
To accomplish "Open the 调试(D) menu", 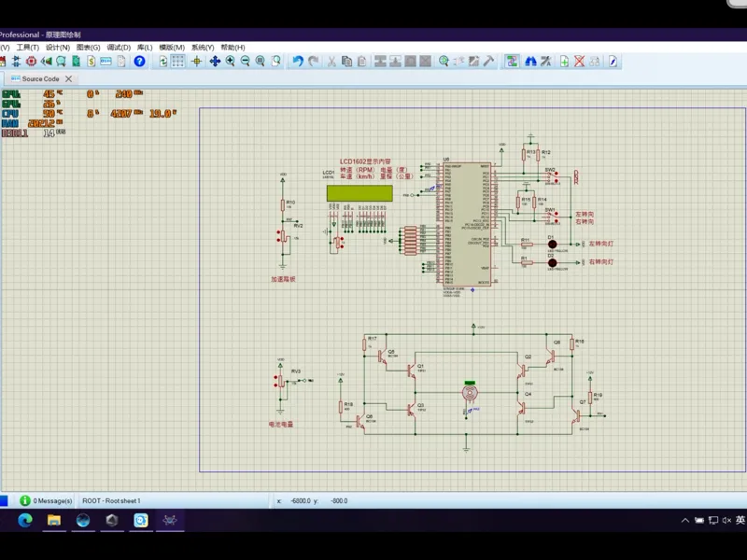I will (119, 48).
